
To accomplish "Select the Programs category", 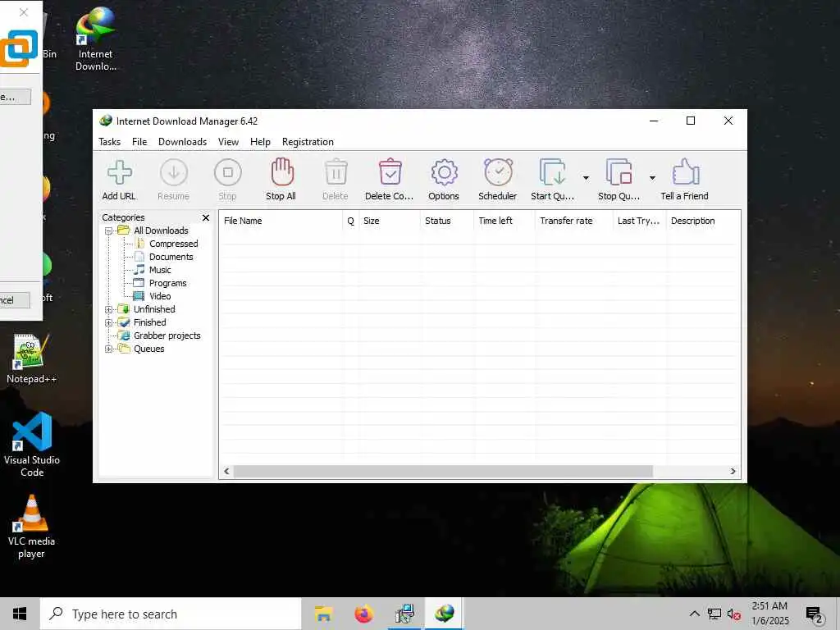I will coord(167,283).
